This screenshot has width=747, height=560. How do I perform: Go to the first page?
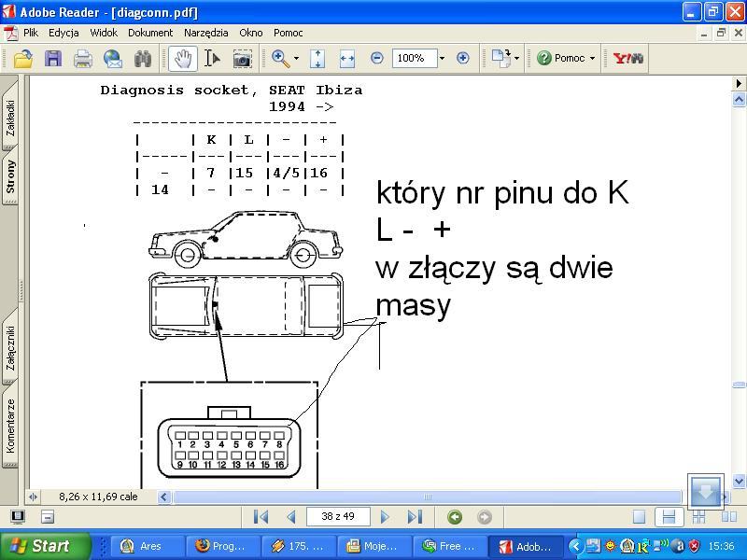[x=261, y=517]
